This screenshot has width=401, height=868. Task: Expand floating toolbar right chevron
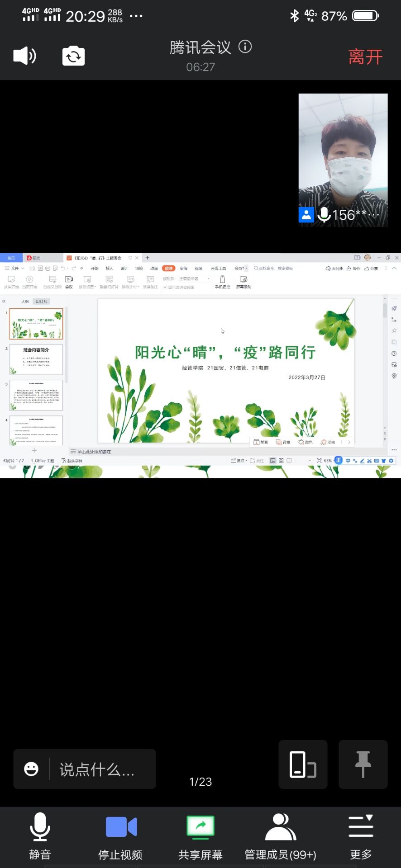tap(349, 442)
